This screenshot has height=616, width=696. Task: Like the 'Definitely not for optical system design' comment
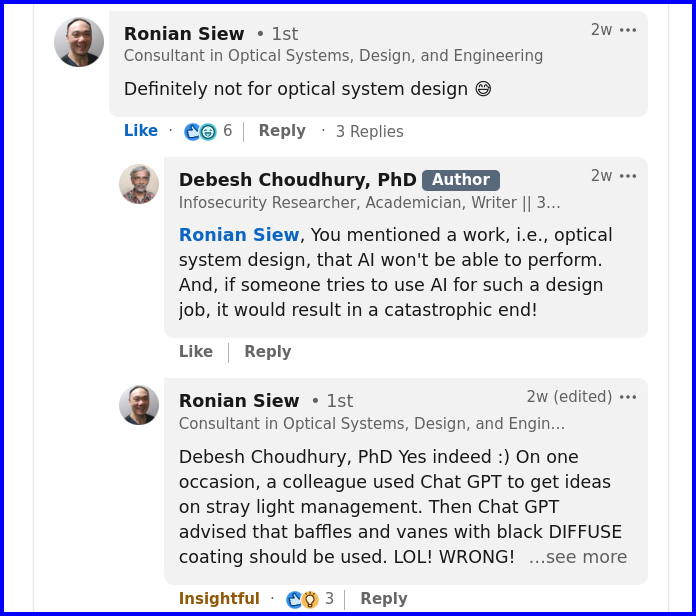(x=141, y=130)
